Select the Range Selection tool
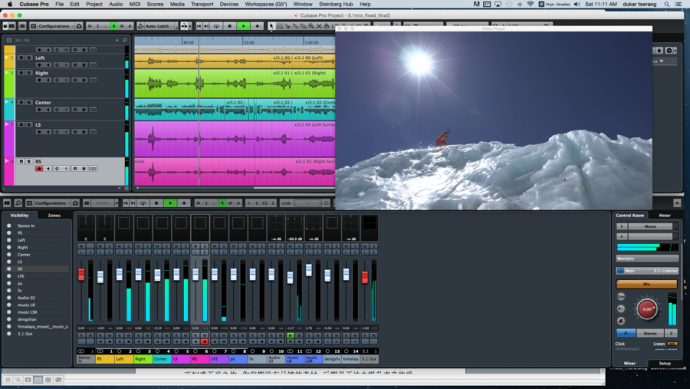Viewport: 690px width, 389px height. point(279,26)
